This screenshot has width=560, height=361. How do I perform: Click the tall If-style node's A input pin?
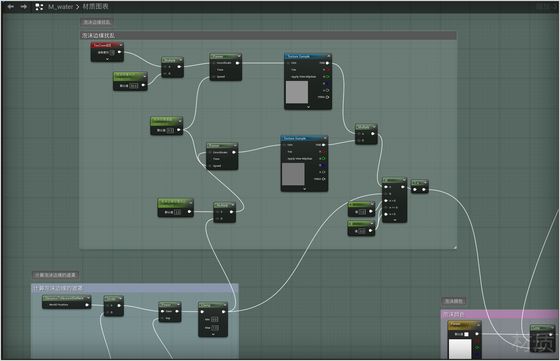tap(386, 187)
